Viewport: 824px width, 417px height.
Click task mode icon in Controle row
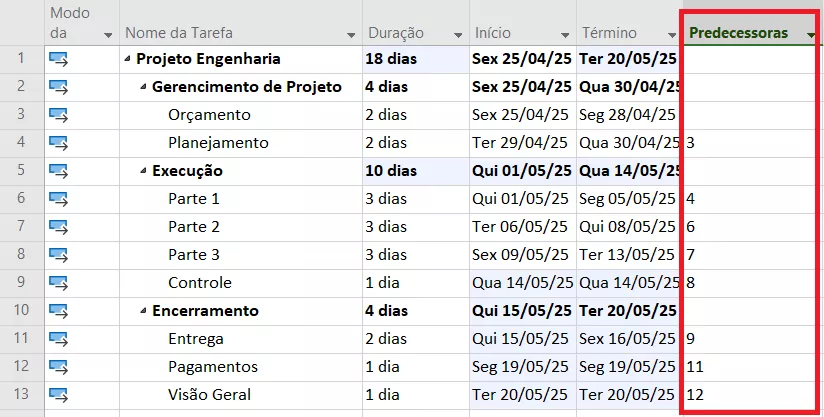[58, 283]
